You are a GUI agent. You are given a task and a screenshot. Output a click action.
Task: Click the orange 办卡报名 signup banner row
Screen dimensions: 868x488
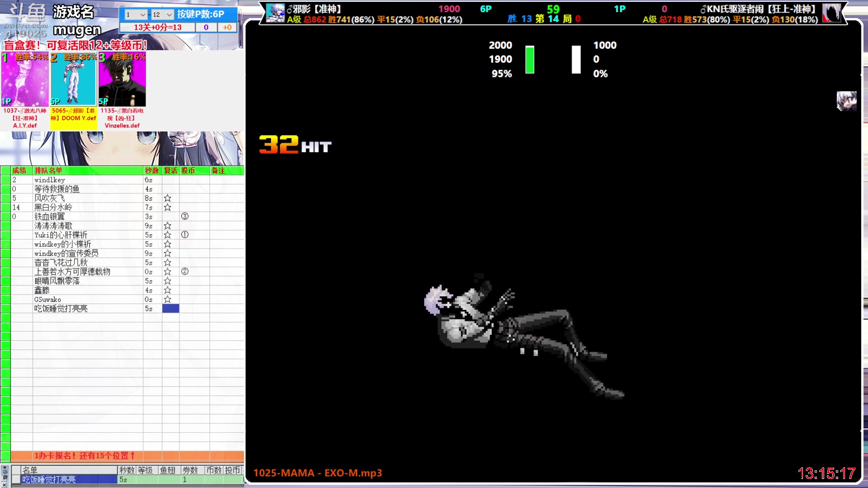tap(127, 456)
